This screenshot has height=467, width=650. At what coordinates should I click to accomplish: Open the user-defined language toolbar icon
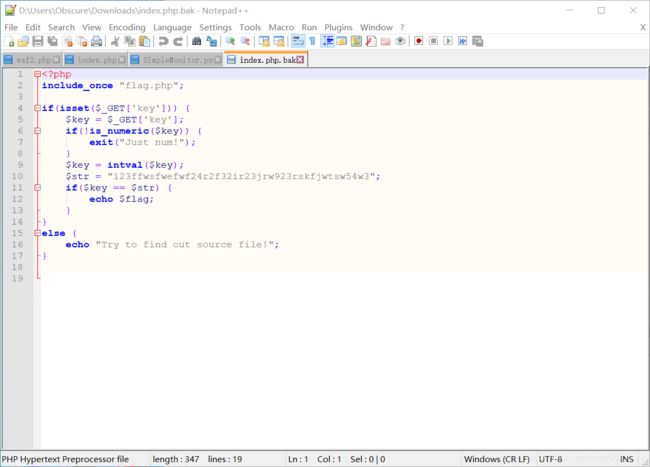coord(342,41)
